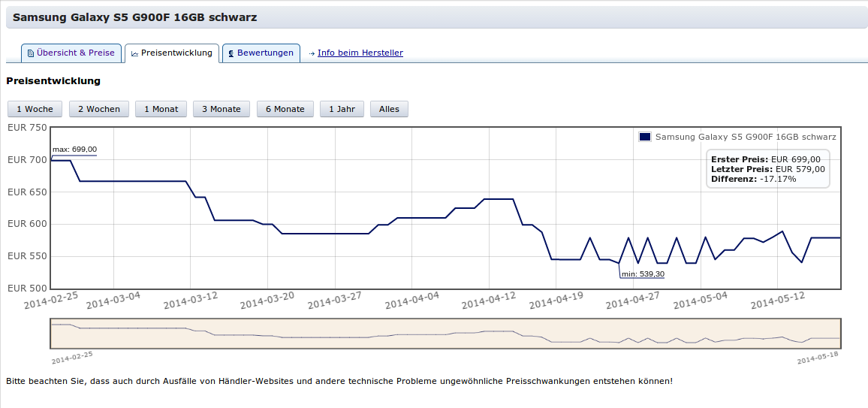Click the min: 539,30 chart annotation
Viewport: 868px width, 408px height.
point(642,274)
